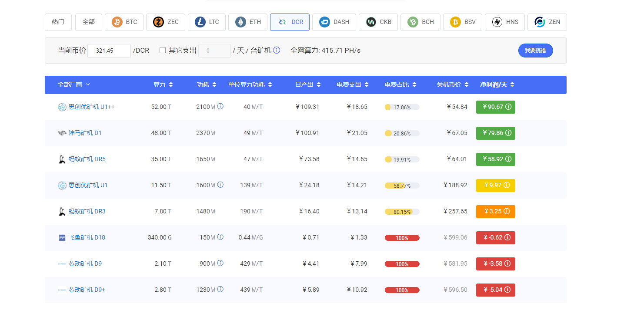Sort by 算力 column
This screenshot has height=314, width=644.
point(163,84)
